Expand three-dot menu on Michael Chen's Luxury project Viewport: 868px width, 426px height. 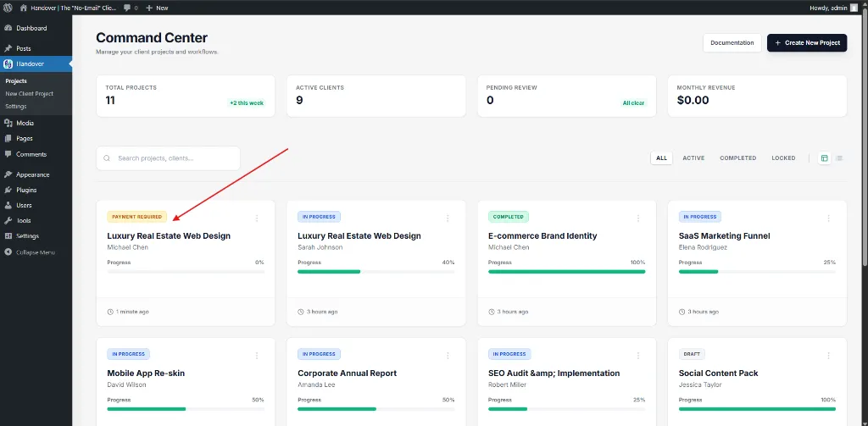coord(257,218)
